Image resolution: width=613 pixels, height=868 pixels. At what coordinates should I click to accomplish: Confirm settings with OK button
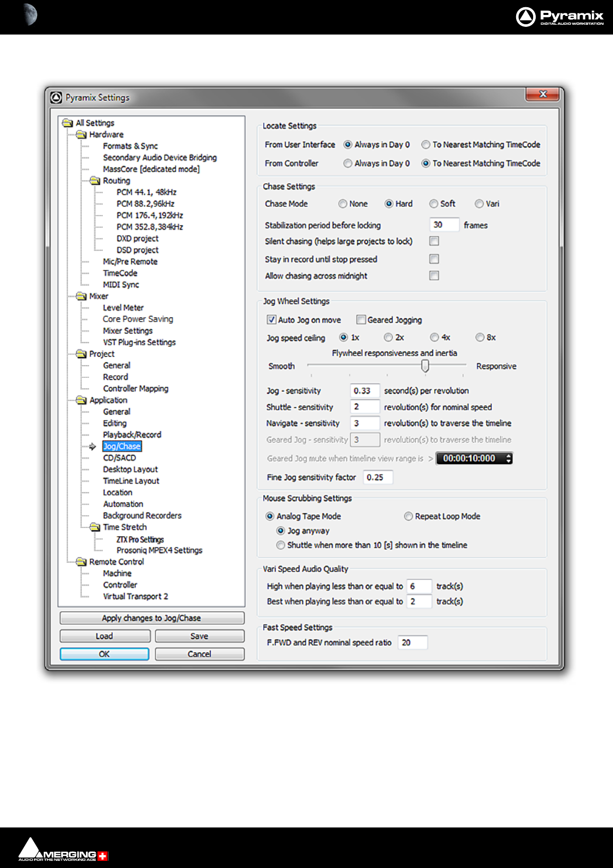coord(105,654)
